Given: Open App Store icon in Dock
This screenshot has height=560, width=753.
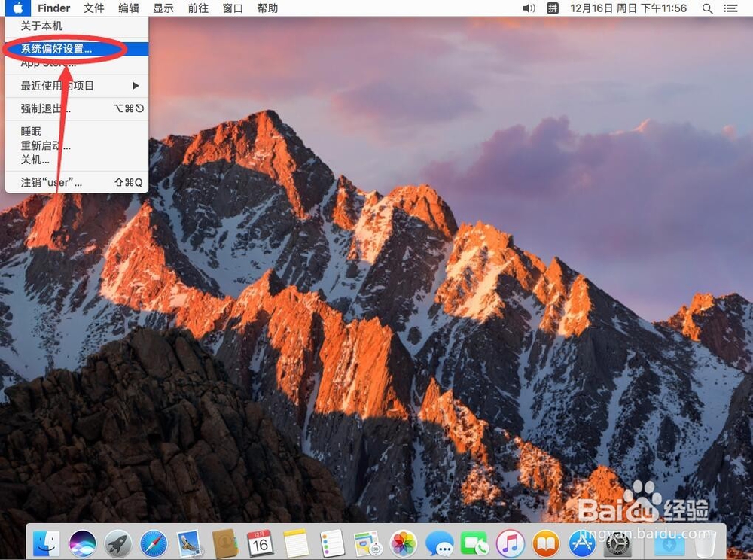Looking at the screenshot, I should point(582,543).
